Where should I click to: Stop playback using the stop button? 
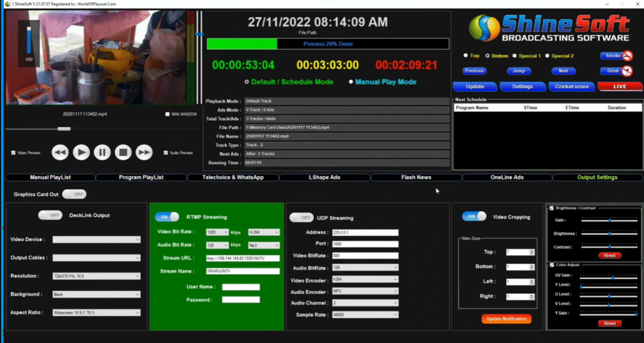pos(123,152)
